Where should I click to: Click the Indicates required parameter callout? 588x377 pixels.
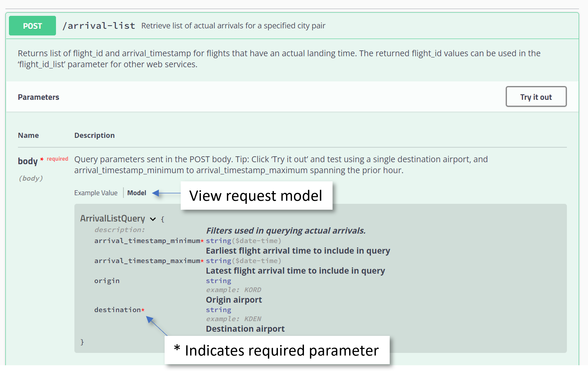[x=277, y=350]
